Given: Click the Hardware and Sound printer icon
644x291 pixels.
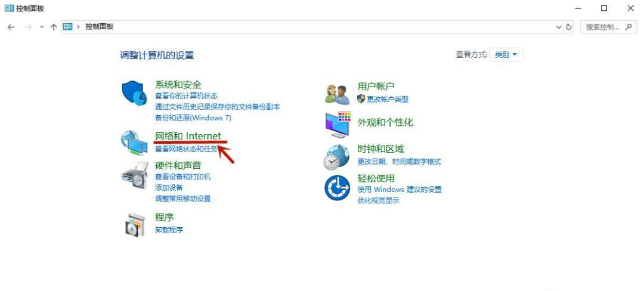Looking at the screenshot, I should [134, 174].
